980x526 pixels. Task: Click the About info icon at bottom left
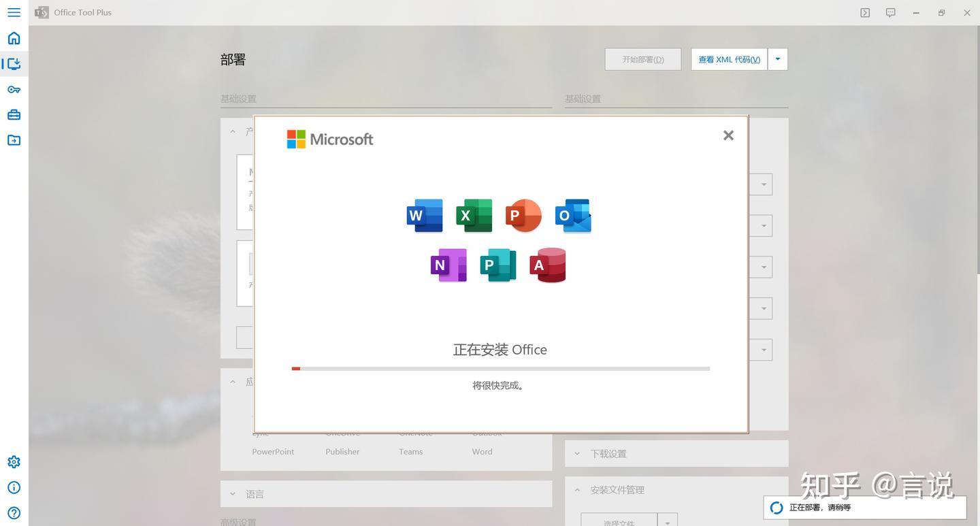pyautogui.click(x=14, y=487)
